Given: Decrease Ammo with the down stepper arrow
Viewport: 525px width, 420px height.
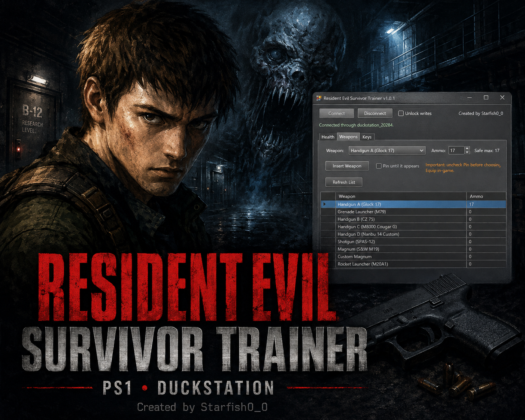Looking at the screenshot, I should (467, 153).
